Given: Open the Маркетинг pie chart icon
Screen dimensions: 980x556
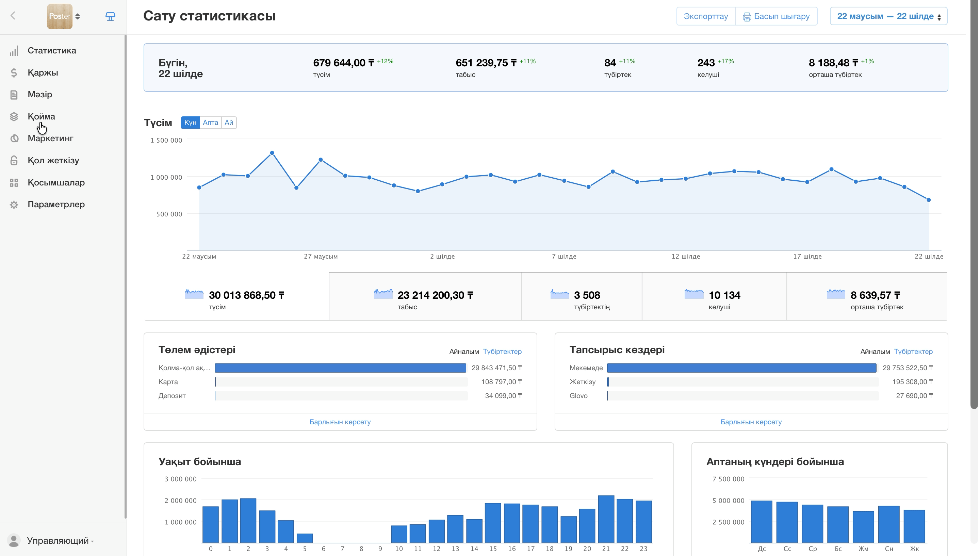Looking at the screenshot, I should [x=14, y=138].
